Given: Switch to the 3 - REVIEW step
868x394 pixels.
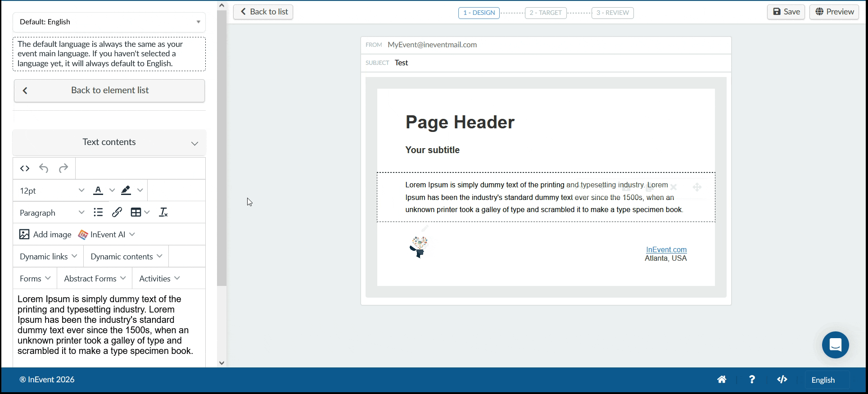Looking at the screenshot, I should (613, 13).
